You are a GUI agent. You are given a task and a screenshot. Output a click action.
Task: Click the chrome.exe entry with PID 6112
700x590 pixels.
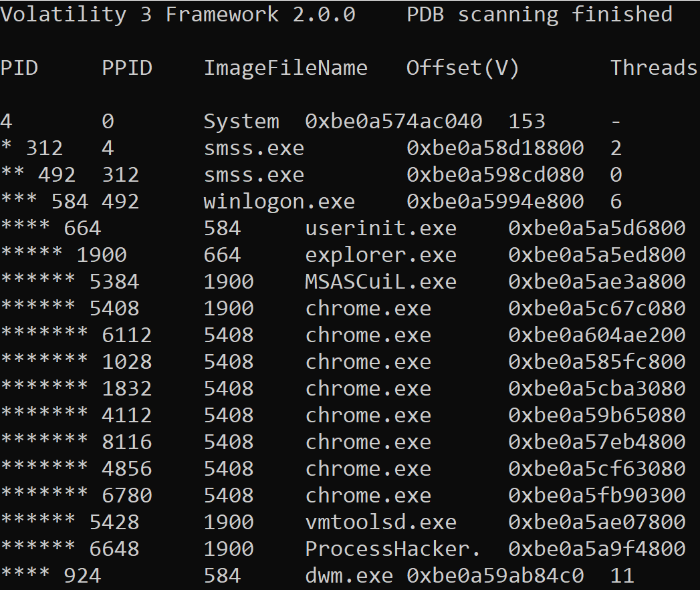pos(368,335)
